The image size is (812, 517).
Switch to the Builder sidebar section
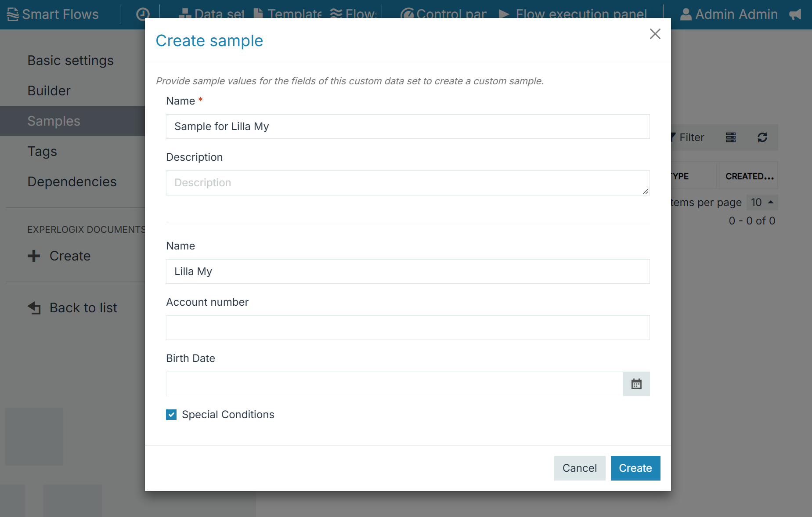pyautogui.click(x=49, y=90)
